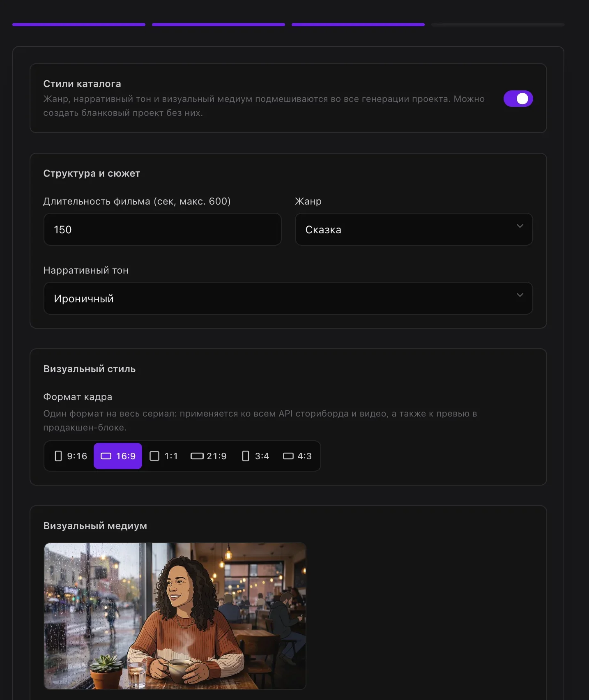This screenshot has width=589, height=700.
Task: Click the heading Визуальный стиль
Action: (90, 369)
